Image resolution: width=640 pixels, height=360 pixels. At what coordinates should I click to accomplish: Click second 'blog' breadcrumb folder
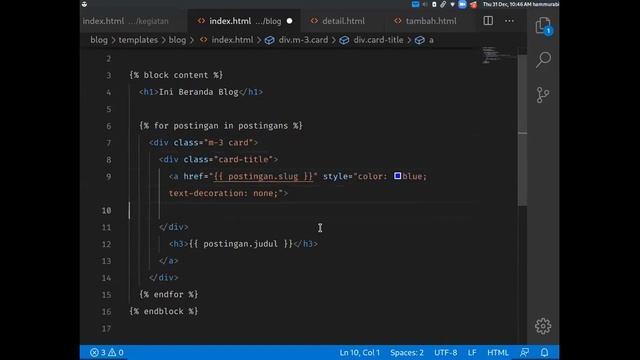click(177, 40)
